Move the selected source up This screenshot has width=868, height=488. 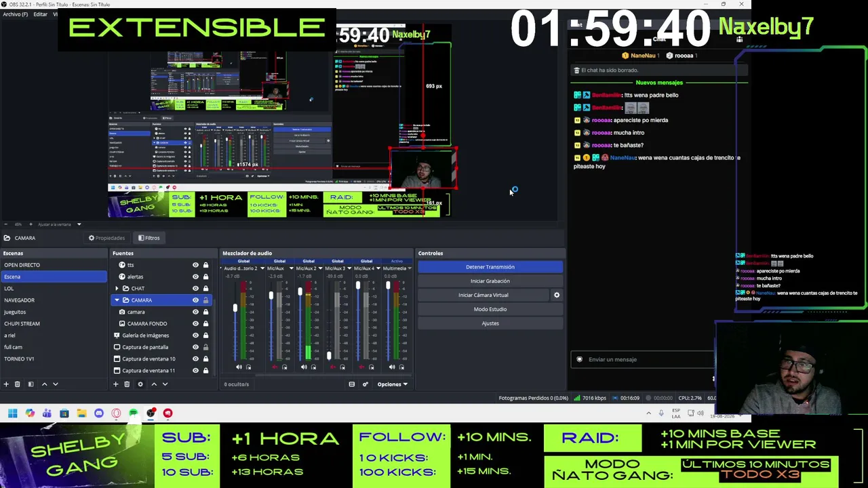coord(154,384)
